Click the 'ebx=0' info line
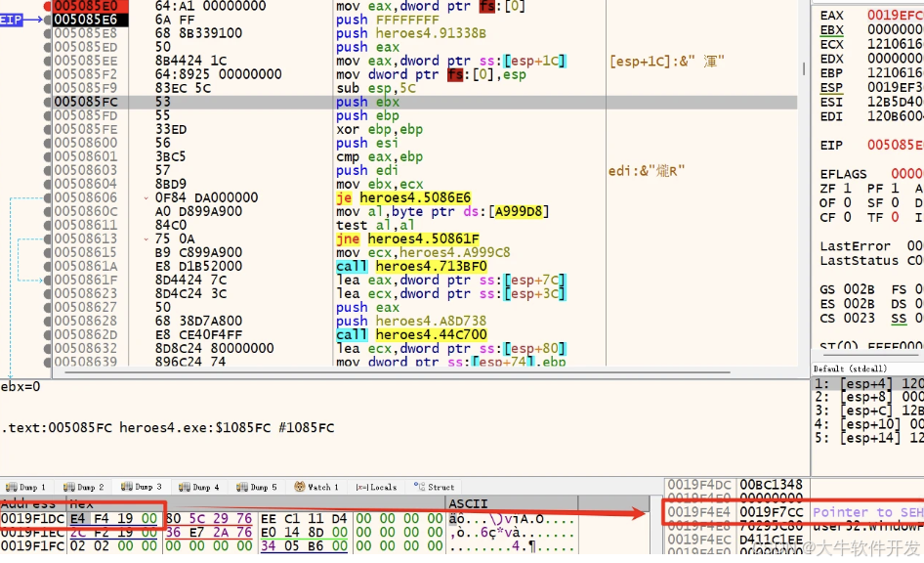This screenshot has height=563, width=924. point(21,387)
